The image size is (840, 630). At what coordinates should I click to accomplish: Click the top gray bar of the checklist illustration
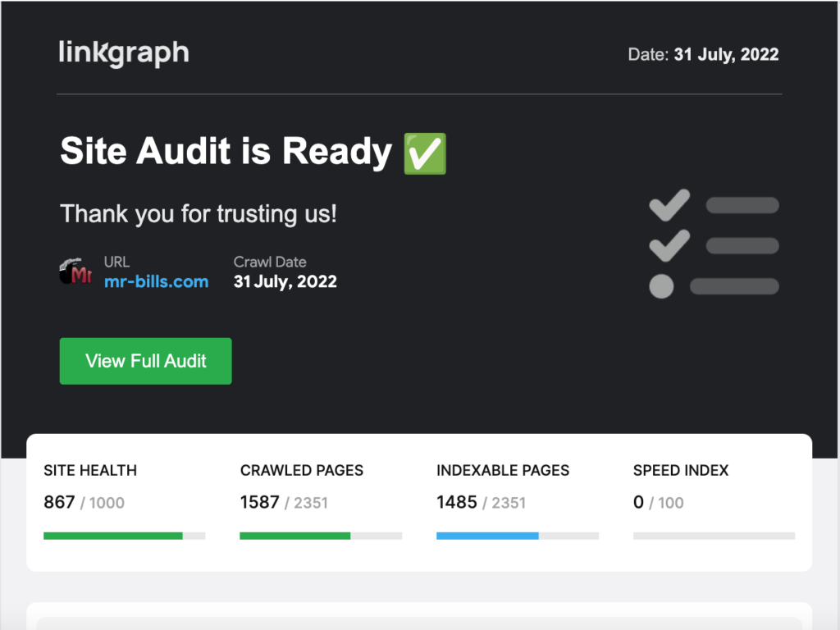pyautogui.click(x=741, y=204)
